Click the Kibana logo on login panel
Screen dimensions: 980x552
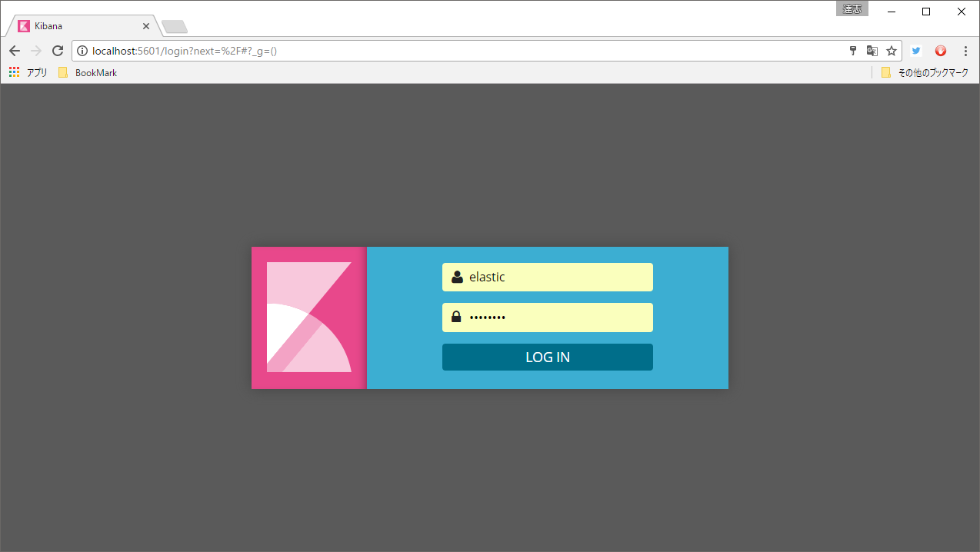308,318
